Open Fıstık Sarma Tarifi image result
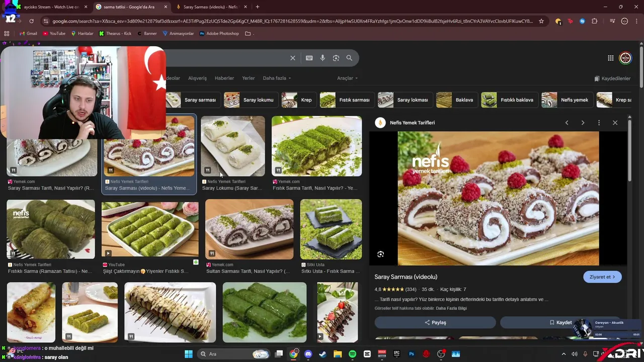644x362 pixels. [316, 147]
